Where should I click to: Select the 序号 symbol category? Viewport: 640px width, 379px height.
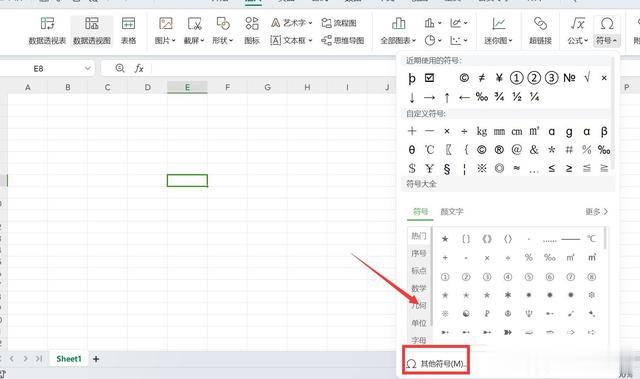pos(419,253)
